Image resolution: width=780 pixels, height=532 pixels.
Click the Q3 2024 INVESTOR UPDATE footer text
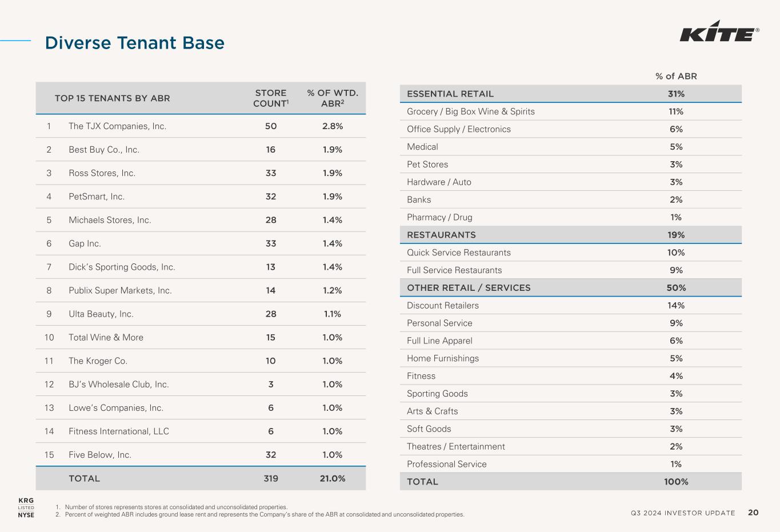tap(683, 513)
